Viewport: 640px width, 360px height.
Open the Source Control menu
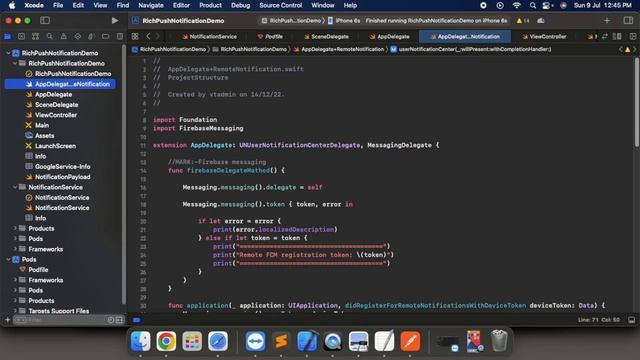pyautogui.click(x=281, y=5)
